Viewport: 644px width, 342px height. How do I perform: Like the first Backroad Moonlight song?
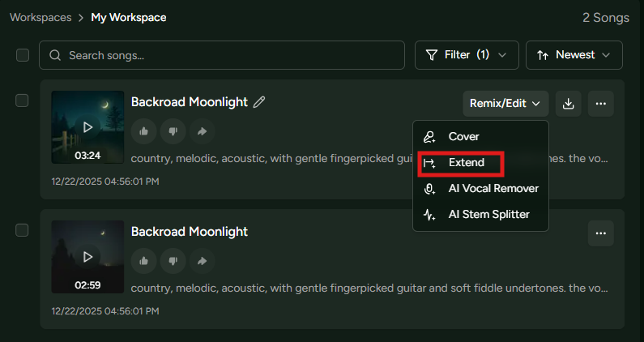tap(143, 130)
